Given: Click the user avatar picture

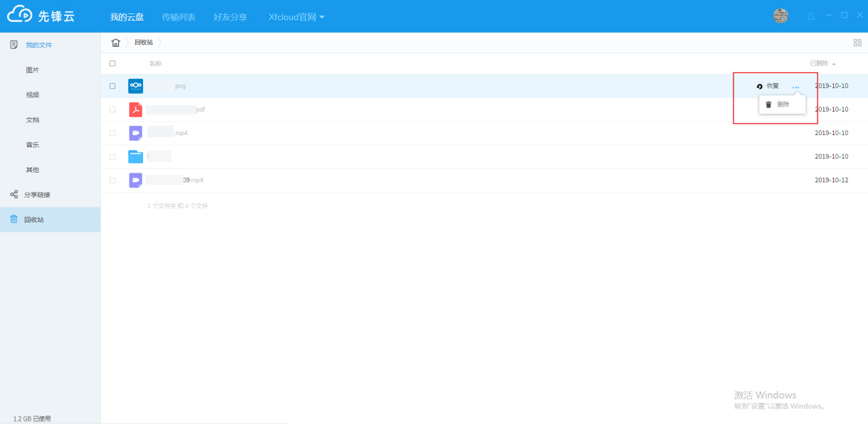Looking at the screenshot, I should 780,16.
